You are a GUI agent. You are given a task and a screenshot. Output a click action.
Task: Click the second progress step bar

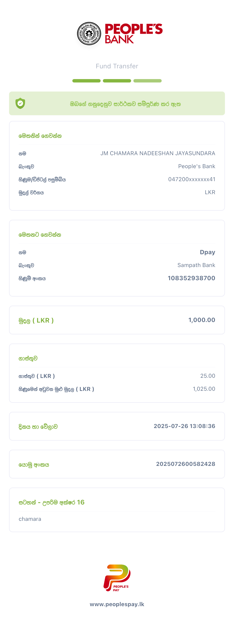[117, 81]
